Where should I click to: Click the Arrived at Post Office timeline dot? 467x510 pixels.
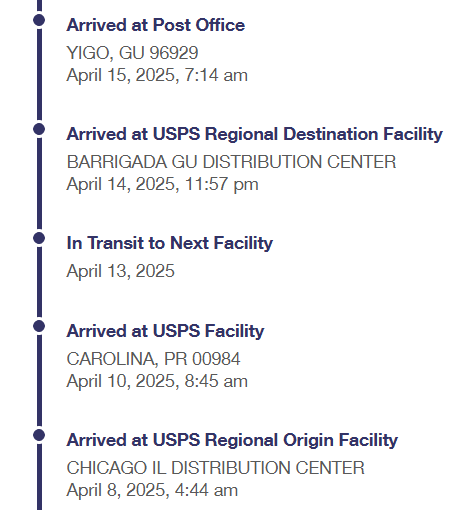[x=39, y=20]
